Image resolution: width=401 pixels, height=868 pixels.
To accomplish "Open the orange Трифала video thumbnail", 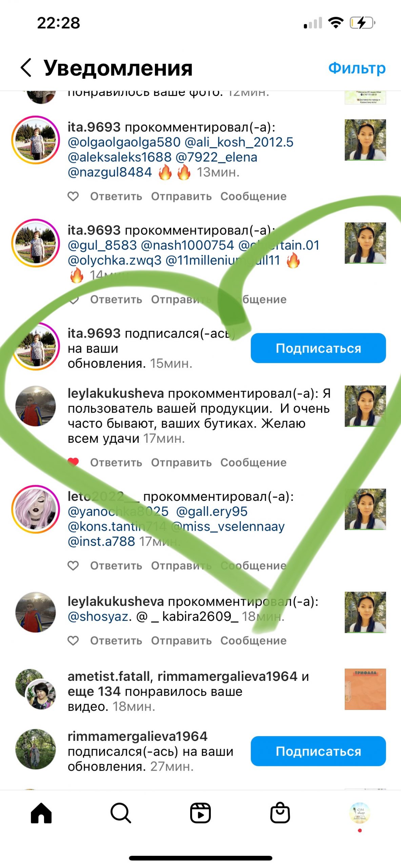I will [365, 689].
